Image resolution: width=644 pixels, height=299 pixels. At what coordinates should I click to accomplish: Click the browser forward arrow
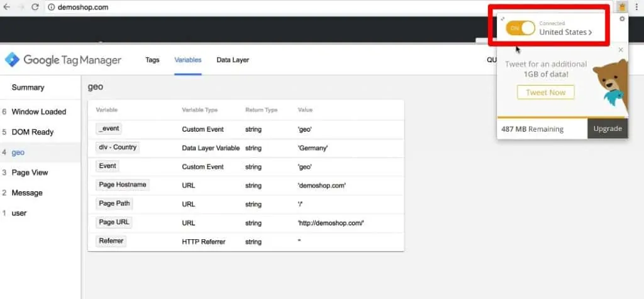tap(21, 7)
